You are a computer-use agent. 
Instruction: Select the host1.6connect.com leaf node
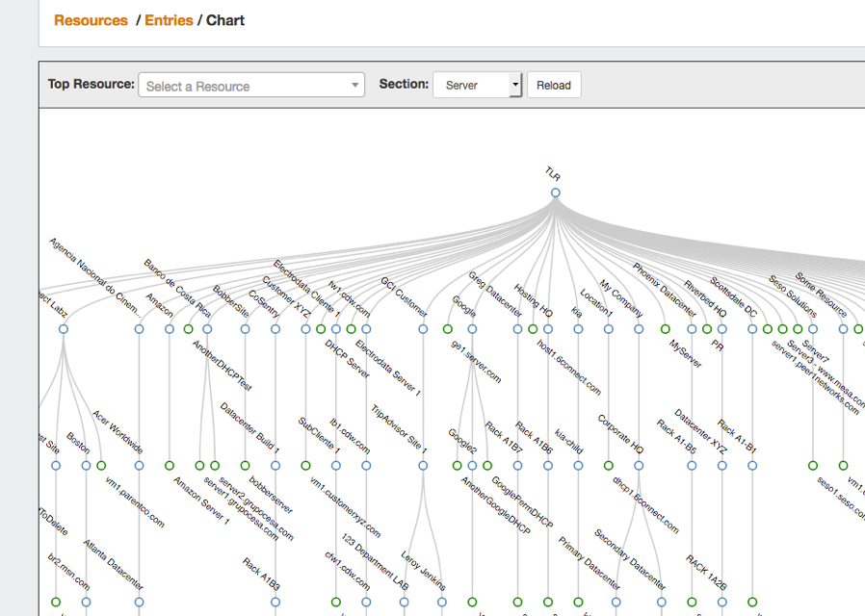[x=533, y=329]
